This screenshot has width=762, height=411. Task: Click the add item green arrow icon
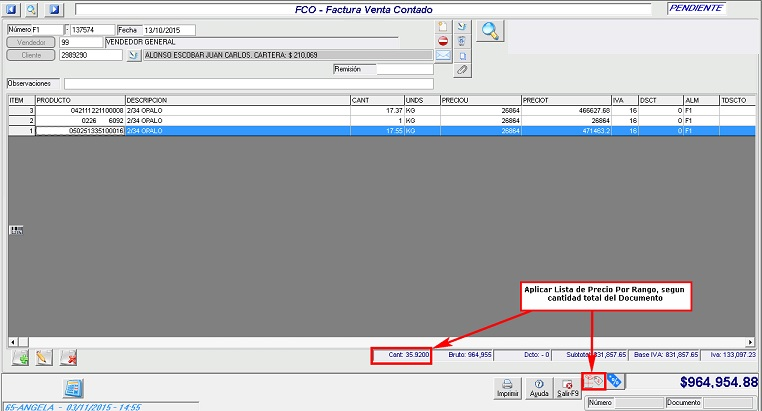(x=19, y=357)
